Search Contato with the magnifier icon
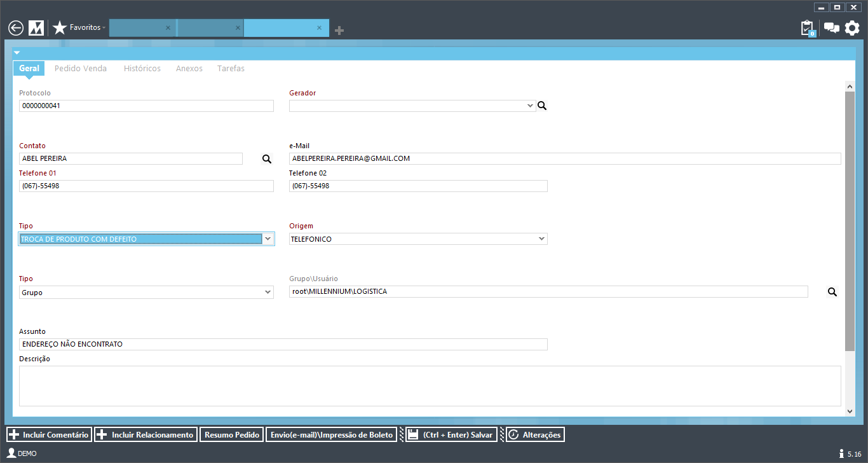868x463 pixels. 267,159
